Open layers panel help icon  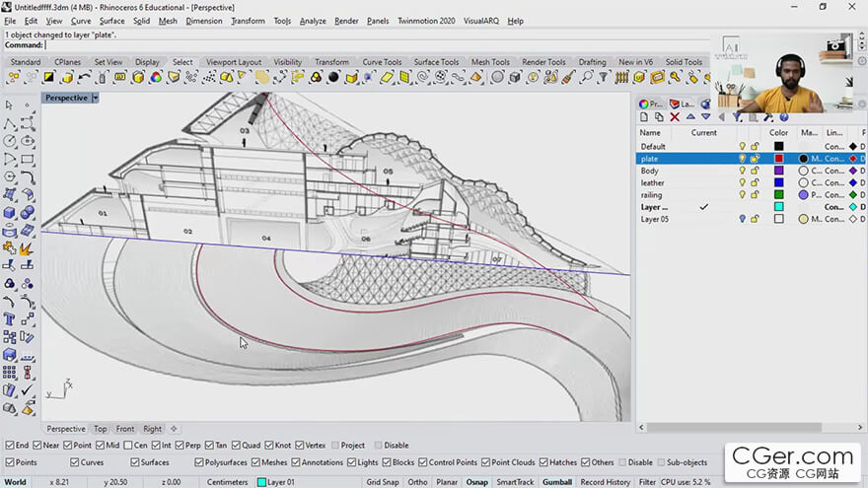point(784,117)
